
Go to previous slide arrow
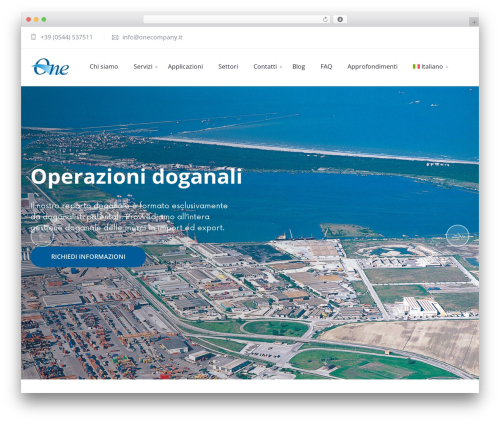point(42,235)
